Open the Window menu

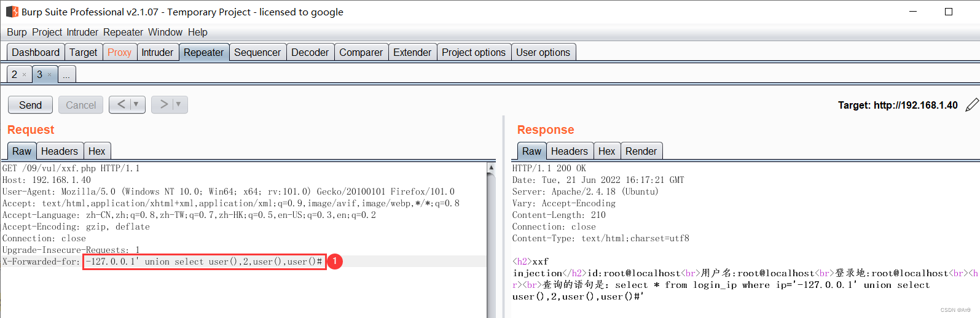[165, 32]
